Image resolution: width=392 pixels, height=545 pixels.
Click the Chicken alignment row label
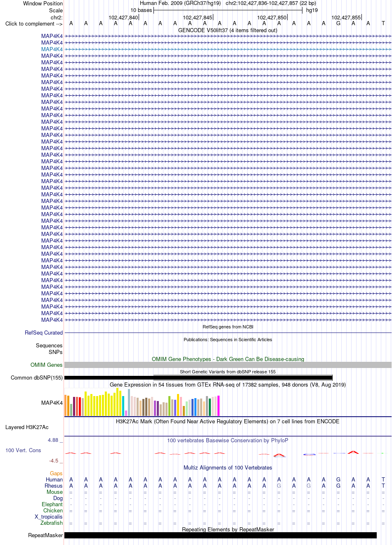pyautogui.click(x=53, y=510)
